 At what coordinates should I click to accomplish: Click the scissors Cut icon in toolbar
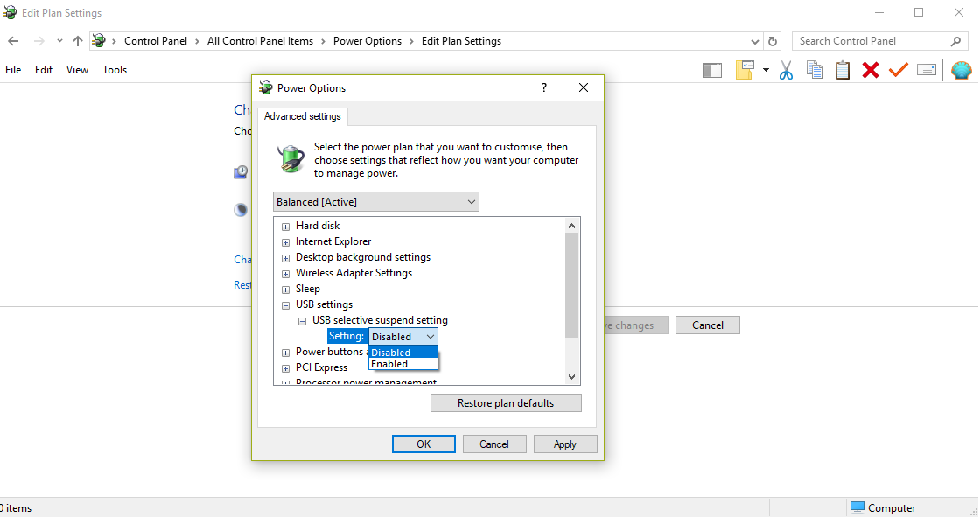coord(785,70)
